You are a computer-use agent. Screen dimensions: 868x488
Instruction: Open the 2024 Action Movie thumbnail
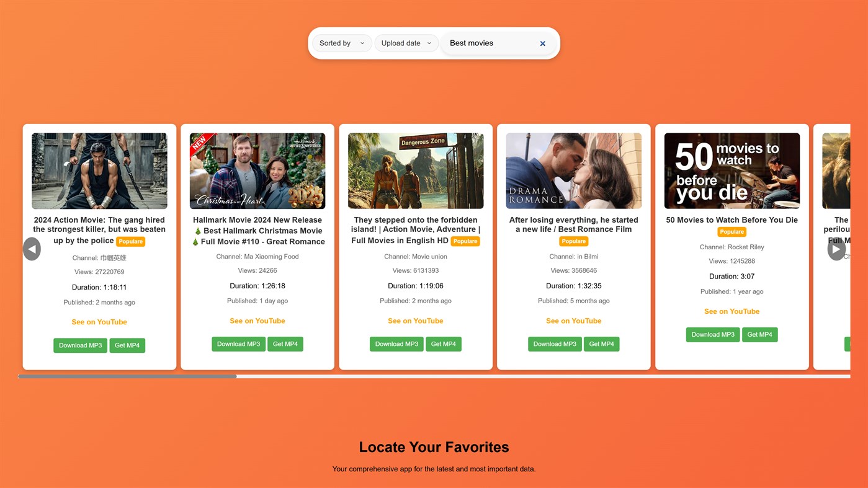click(99, 171)
